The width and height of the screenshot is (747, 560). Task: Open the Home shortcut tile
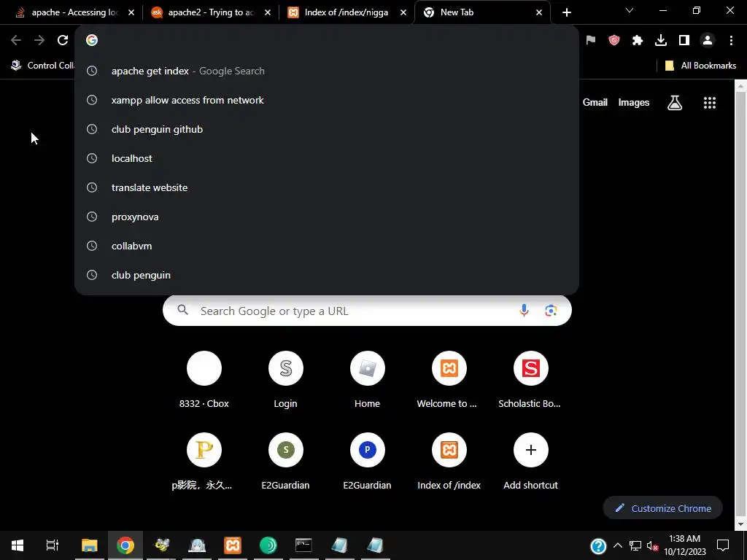pos(368,380)
